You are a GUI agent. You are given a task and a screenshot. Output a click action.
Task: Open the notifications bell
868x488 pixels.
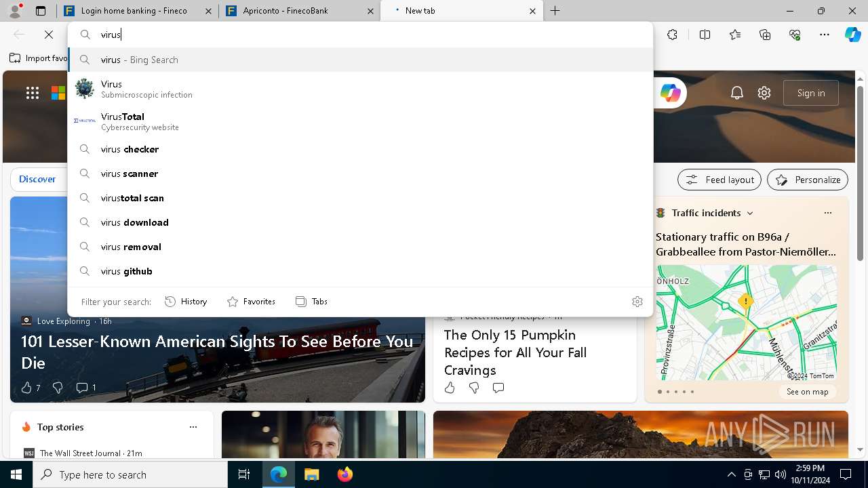pos(737,93)
